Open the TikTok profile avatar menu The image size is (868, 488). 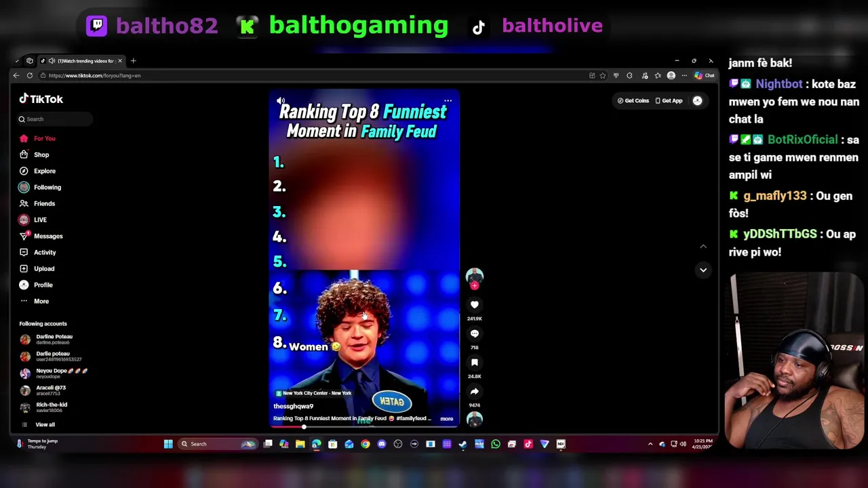click(697, 101)
